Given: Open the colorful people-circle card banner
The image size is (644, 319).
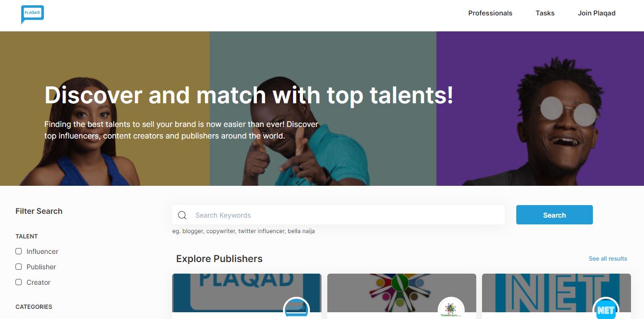Looking at the screenshot, I should tap(386, 292).
